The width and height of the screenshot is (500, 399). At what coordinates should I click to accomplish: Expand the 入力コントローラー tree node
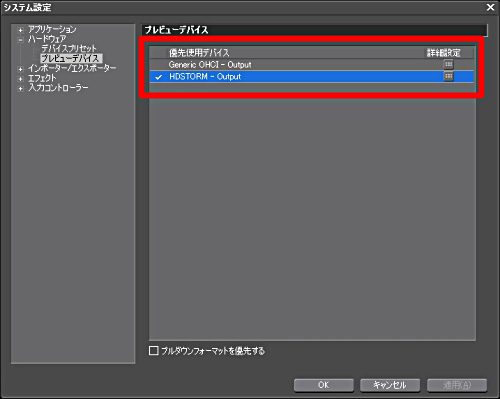21,89
